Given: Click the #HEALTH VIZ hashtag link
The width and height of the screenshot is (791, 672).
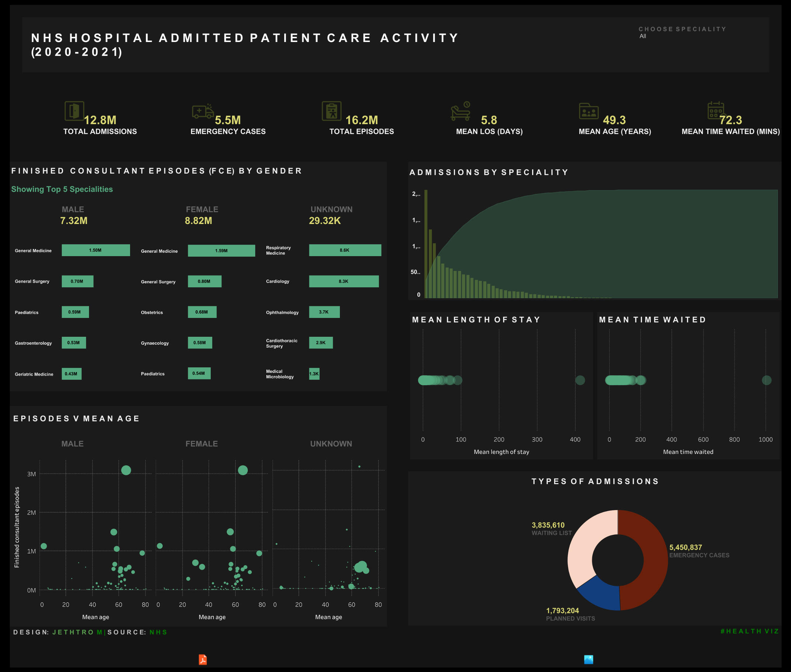Looking at the screenshot, I should pos(749,631).
